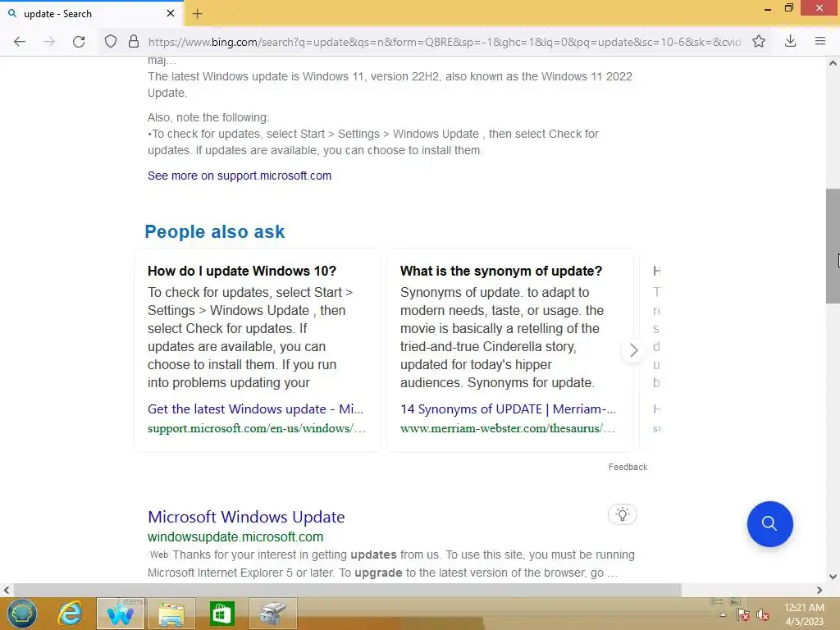Viewport: 840px width, 630px height.
Task: Click the horizontal scrollbar thumb
Action: click(347, 590)
